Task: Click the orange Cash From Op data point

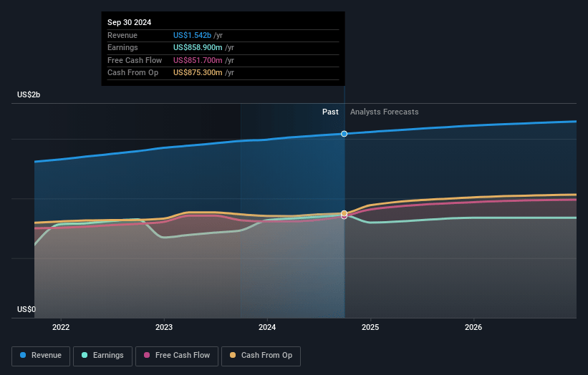Action: tap(344, 213)
